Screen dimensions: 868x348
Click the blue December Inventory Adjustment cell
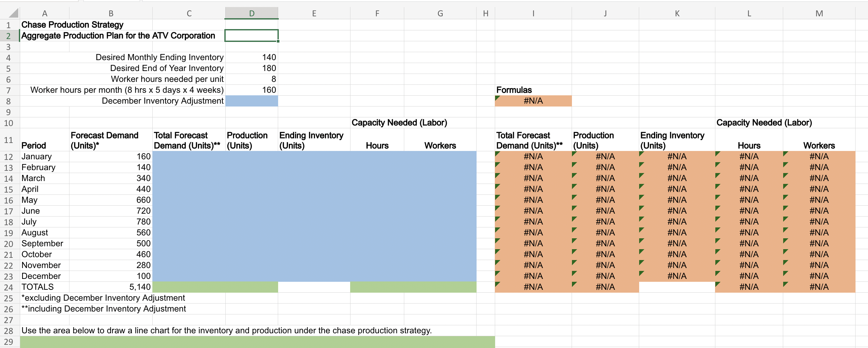coord(251,101)
